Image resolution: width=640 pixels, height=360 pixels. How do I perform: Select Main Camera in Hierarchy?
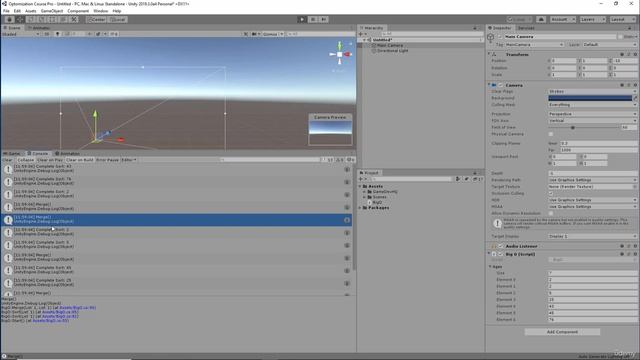[390, 45]
